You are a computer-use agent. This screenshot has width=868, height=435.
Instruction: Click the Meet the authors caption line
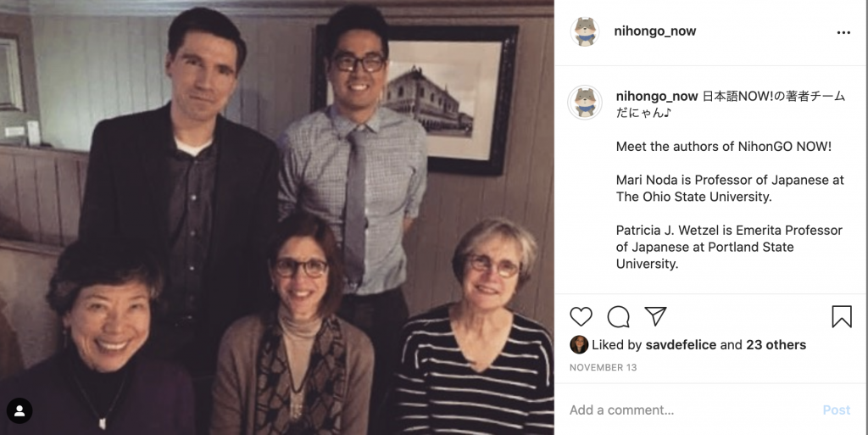723,147
